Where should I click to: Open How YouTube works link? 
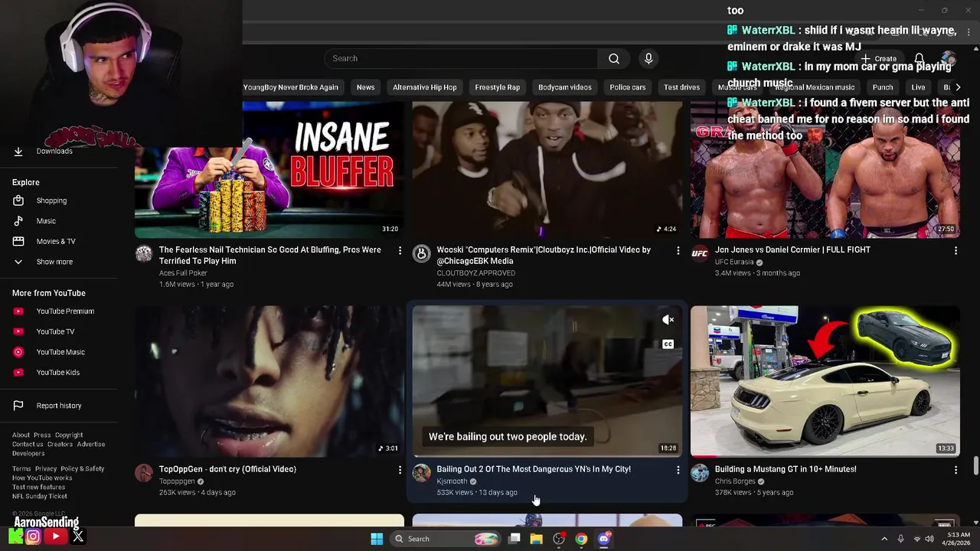point(42,478)
